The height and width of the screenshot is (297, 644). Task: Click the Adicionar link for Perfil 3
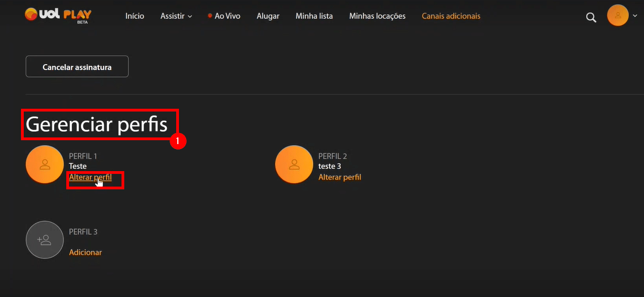coord(86,252)
